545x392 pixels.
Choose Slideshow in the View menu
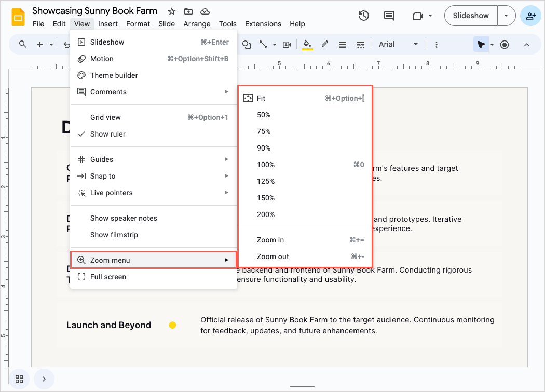pos(154,42)
